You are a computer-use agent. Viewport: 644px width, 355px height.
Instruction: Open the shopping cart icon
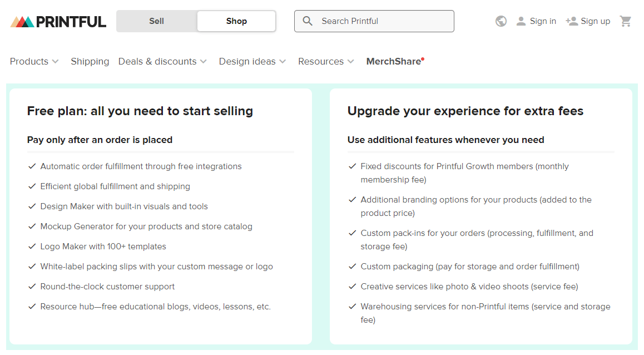click(626, 21)
